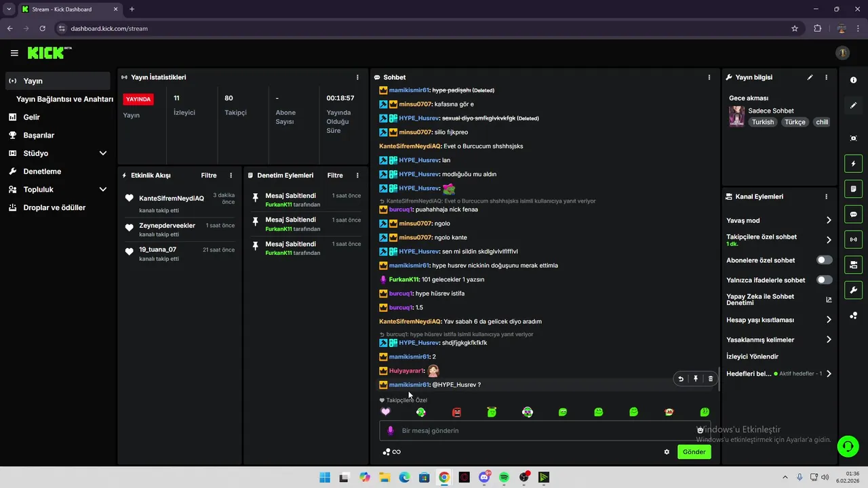Viewport: 868px width, 488px height.
Task: Open the info icon in the right sidebar
Action: coord(853,80)
